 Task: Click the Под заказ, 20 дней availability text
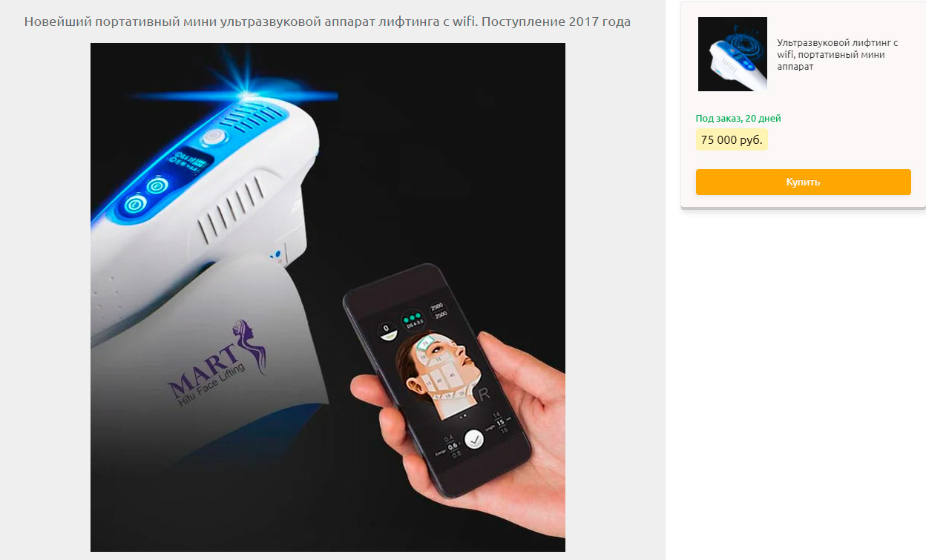click(738, 119)
